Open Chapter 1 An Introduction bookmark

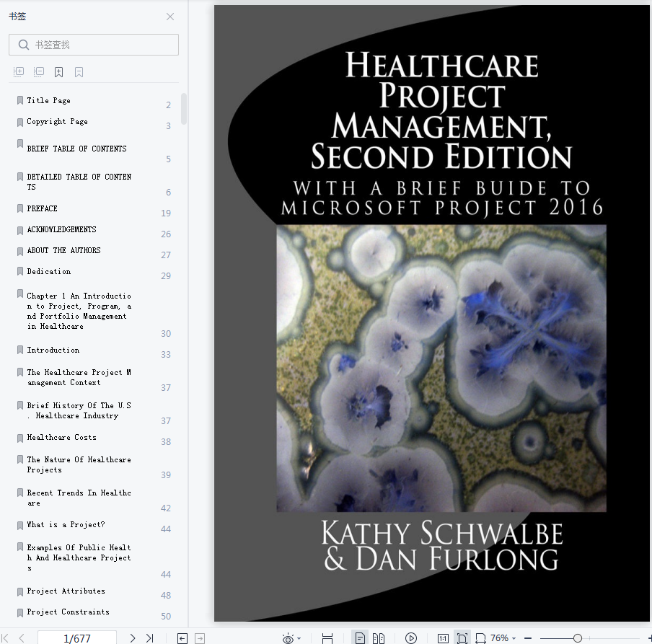79,311
